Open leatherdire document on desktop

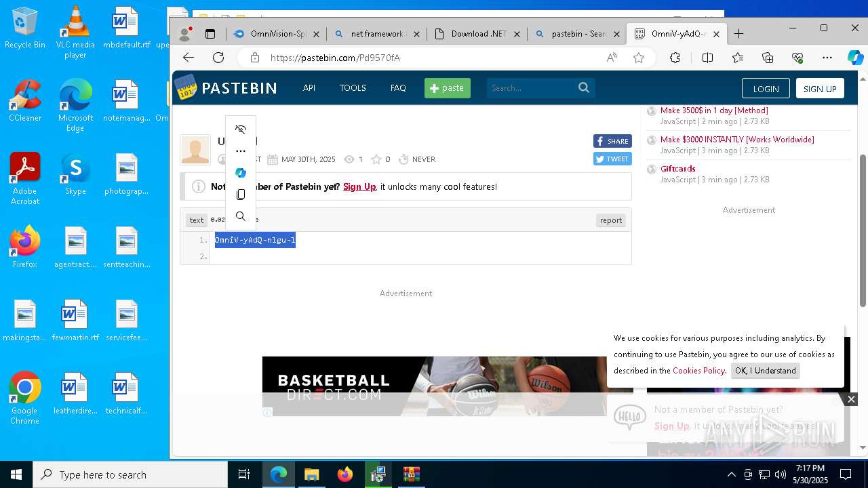point(75,393)
